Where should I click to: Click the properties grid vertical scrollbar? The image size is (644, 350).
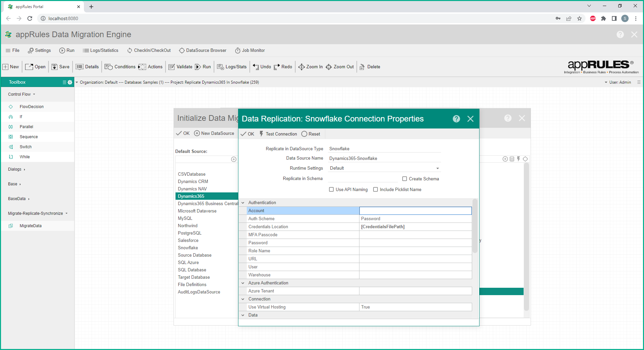pyautogui.click(x=475, y=226)
